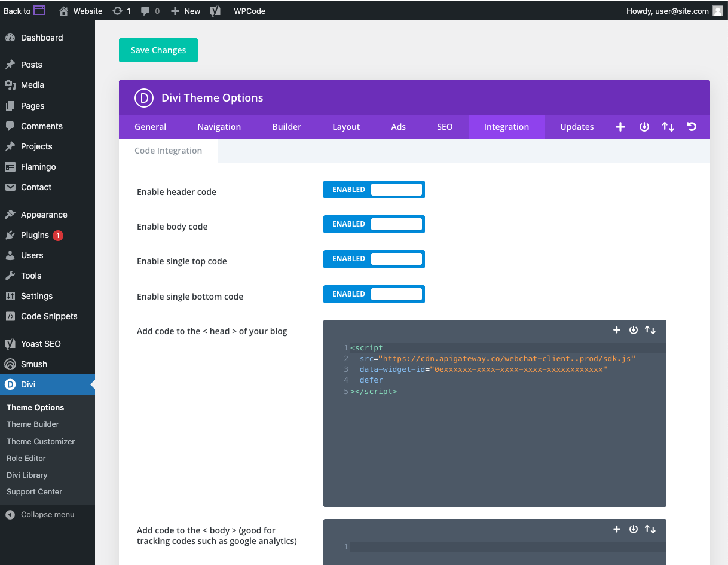This screenshot has height=565, width=728.
Task: Click the plus icon above head code editor
Action: pos(617,330)
